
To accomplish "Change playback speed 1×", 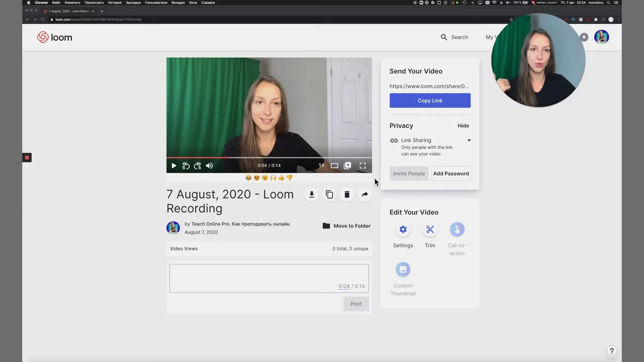I will 321,165.
